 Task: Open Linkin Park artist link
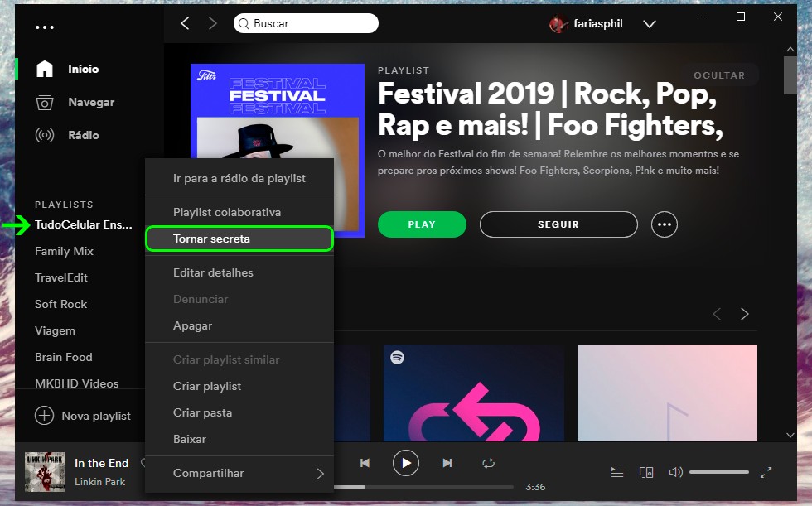click(100, 482)
